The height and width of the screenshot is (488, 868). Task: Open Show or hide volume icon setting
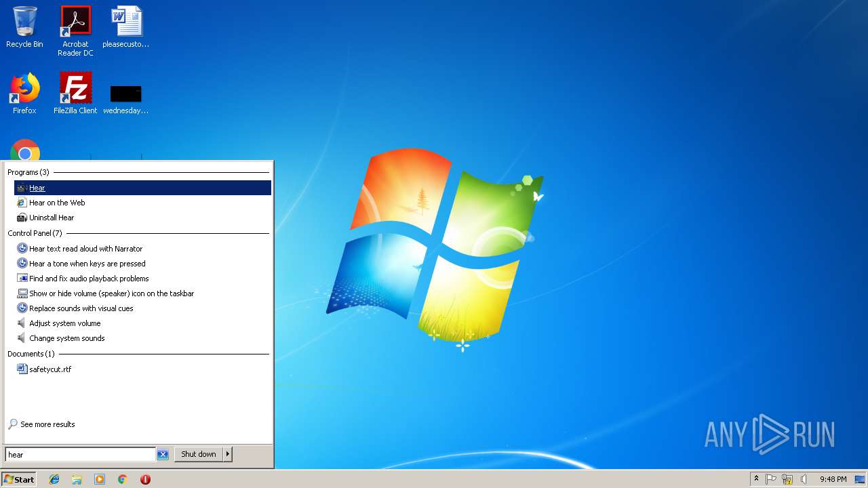[x=142, y=293]
